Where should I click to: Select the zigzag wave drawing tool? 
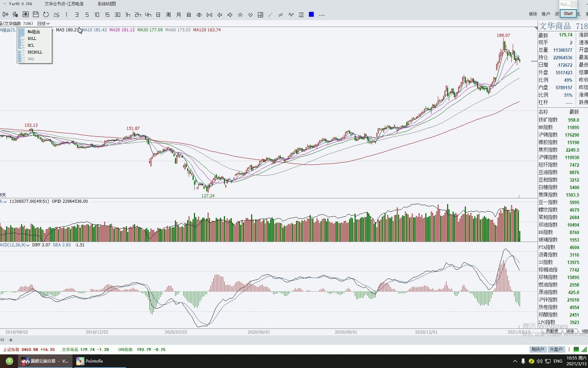coord(291,15)
